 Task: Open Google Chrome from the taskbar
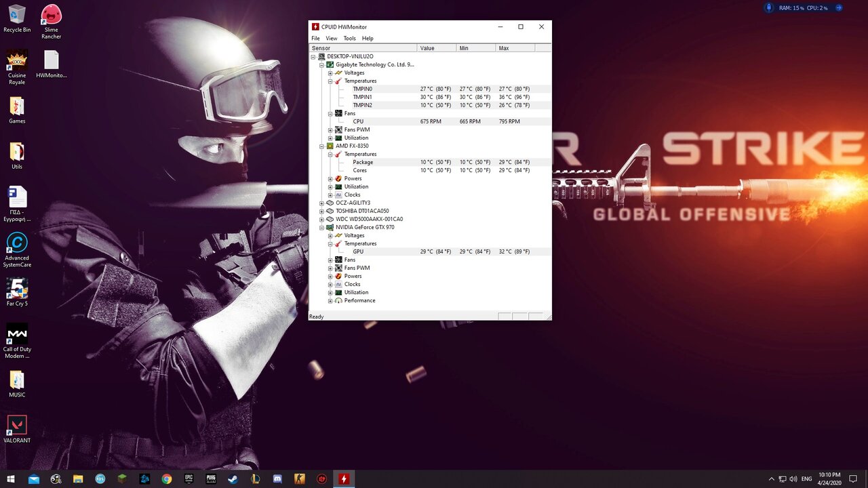166,479
